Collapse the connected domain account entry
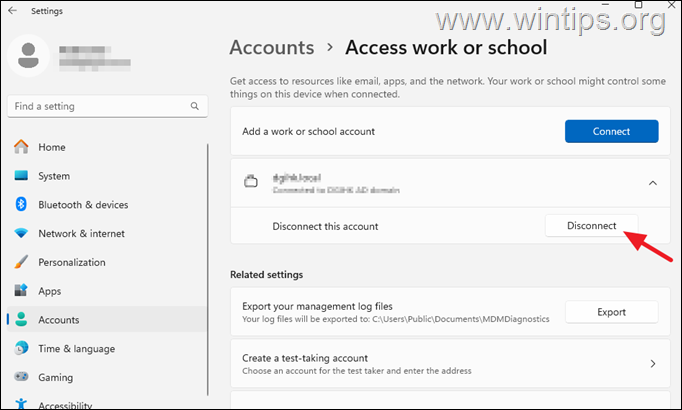The height and width of the screenshot is (410, 682). coord(653,183)
